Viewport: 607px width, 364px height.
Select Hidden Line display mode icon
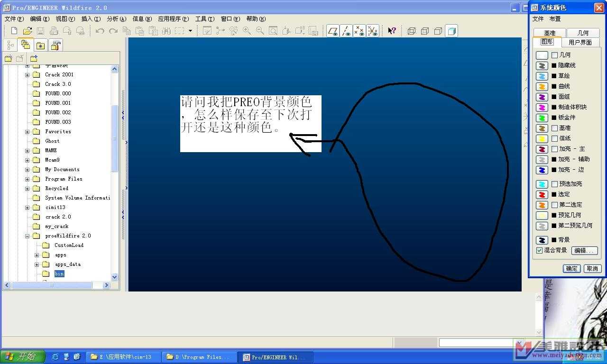coord(425,31)
